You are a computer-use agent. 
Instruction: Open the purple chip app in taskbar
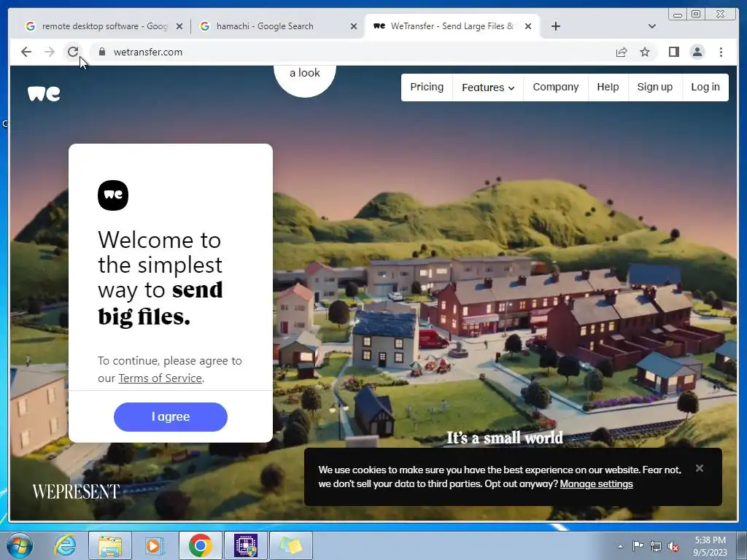[x=246, y=545]
